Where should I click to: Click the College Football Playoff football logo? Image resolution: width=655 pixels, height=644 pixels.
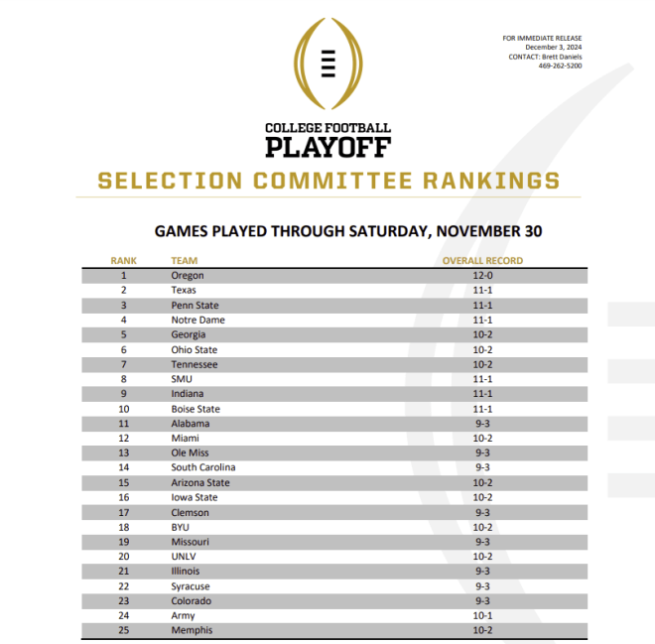click(327, 64)
